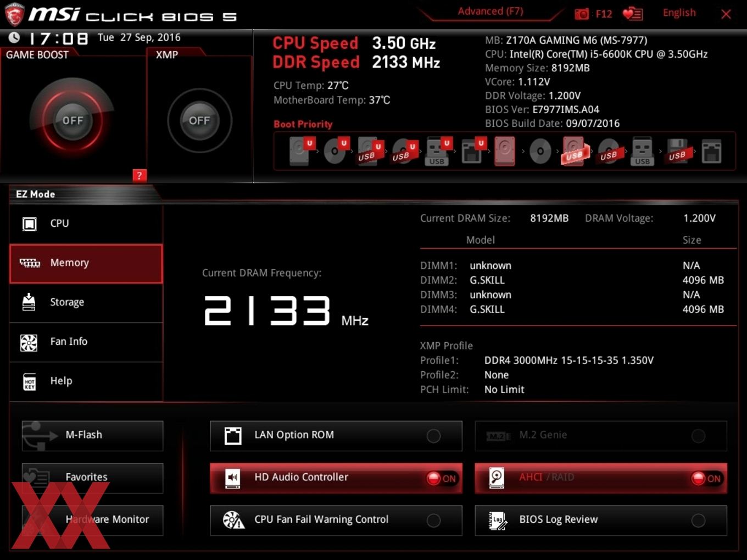This screenshot has height=560, width=747.
Task: Open the CPU section in EZ Mode
Action: coord(86,223)
